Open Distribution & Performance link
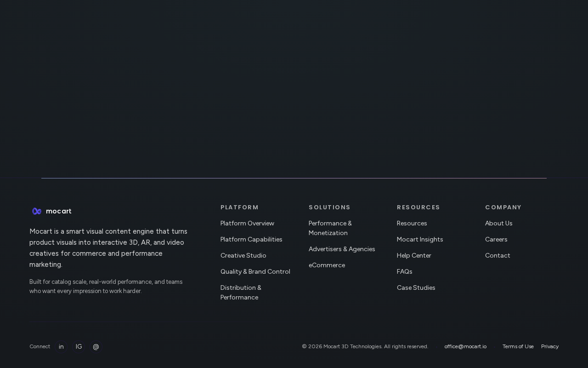 [241, 292]
